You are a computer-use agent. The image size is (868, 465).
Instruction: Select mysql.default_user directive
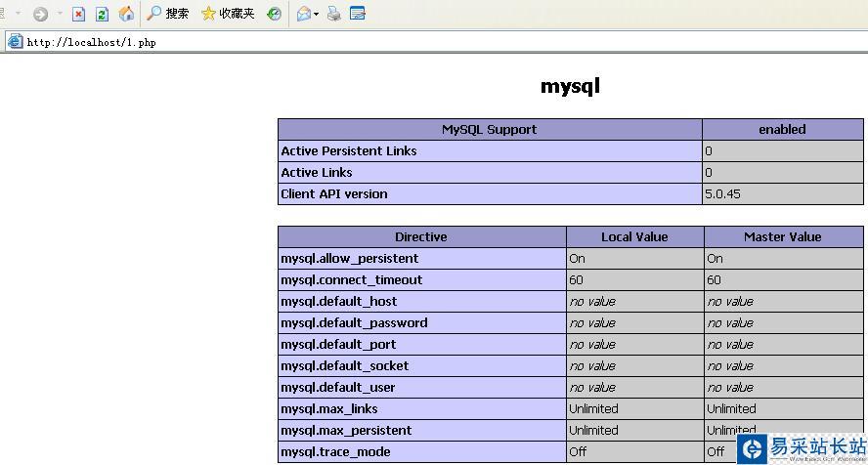(x=337, y=388)
